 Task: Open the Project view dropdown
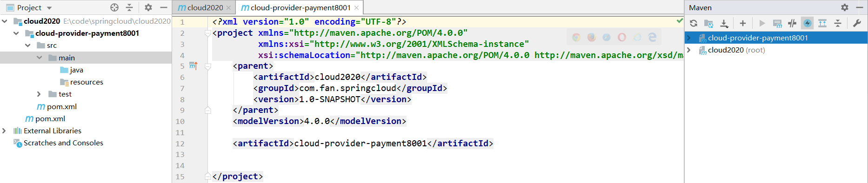point(29,7)
